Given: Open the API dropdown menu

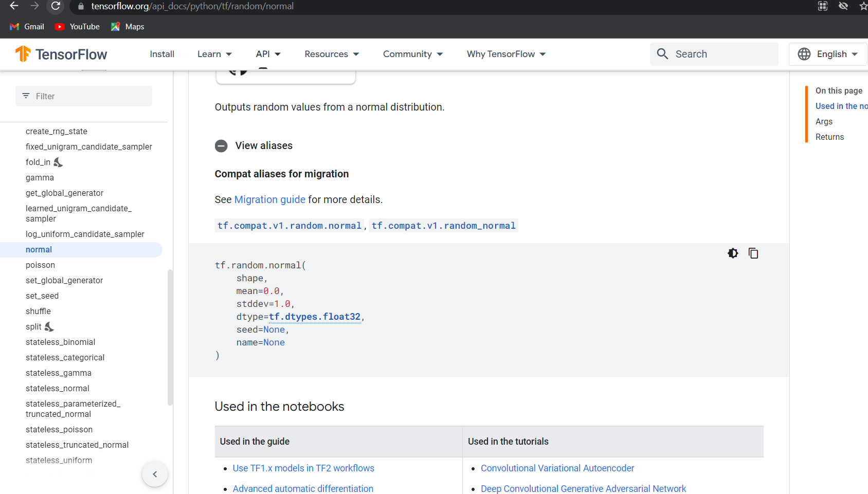Looking at the screenshot, I should coord(268,54).
